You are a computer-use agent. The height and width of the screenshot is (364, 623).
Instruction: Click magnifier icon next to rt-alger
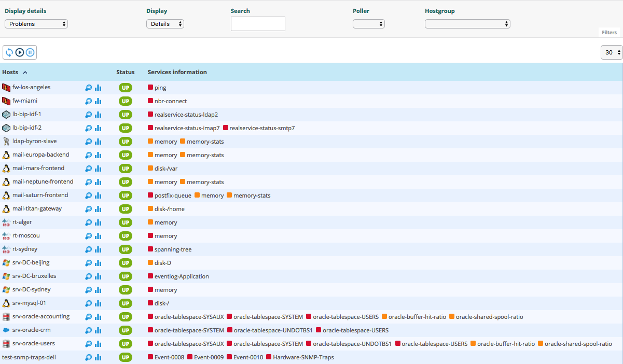89,222
